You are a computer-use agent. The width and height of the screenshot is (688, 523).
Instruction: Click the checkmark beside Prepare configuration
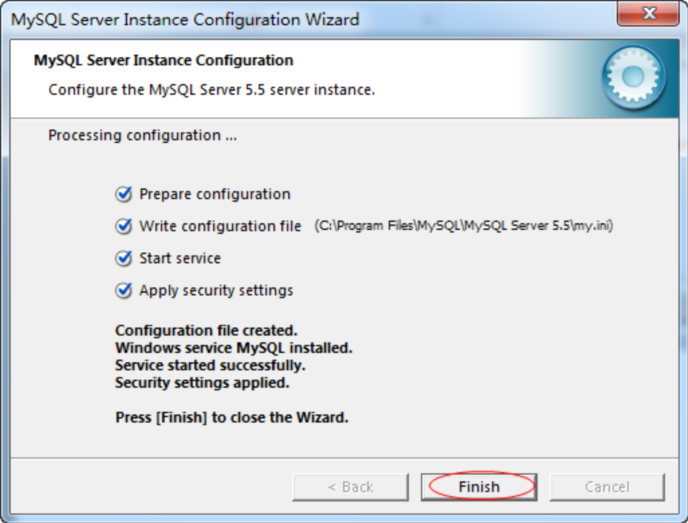(124, 194)
